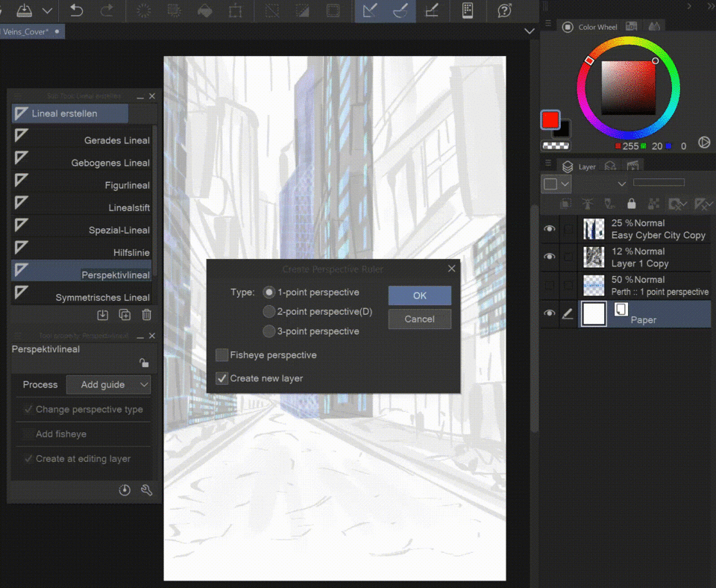This screenshot has height=588, width=716.
Task: Click the smartphone connect icon
Action: [x=468, y=10]
